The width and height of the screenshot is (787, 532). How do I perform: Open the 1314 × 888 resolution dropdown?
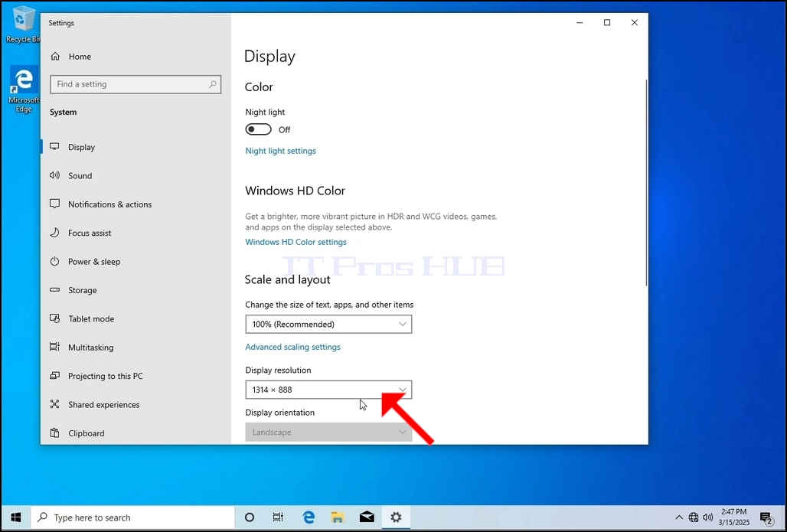click(328, 390)
